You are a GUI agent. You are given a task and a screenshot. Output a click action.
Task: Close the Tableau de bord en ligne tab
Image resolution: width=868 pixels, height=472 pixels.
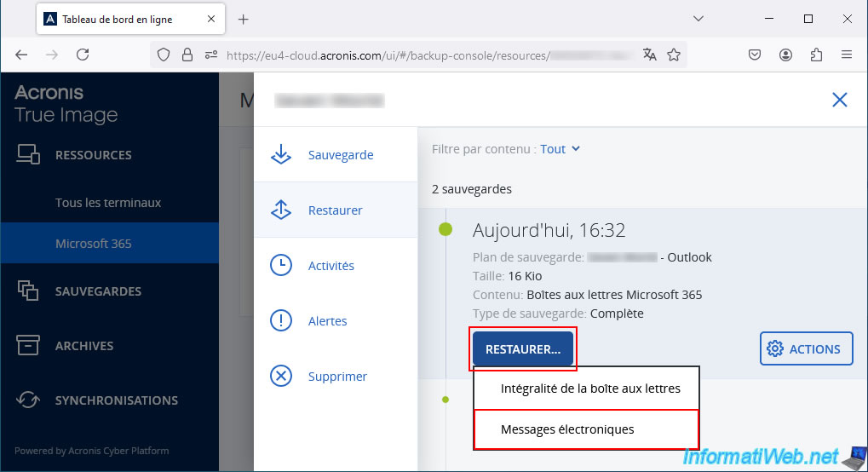click(211, 19)
